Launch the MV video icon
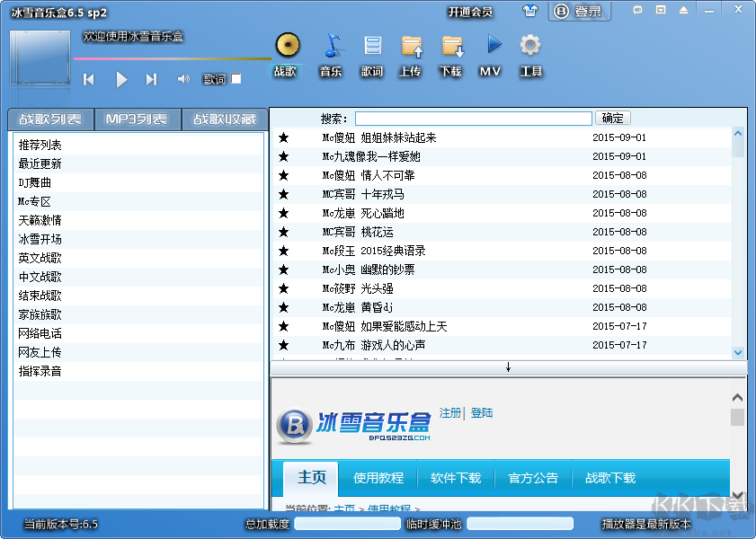 click(x=492, y=45)
